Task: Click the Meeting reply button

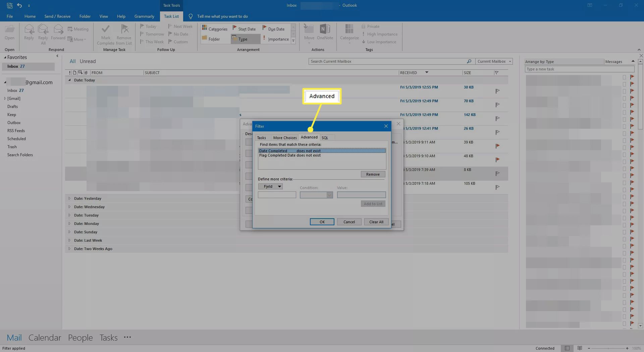Action: tap(78, 29)
